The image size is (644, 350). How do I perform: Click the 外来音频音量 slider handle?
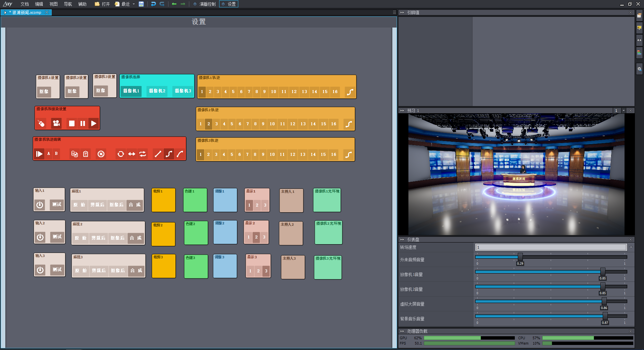(x=520, y=257)
